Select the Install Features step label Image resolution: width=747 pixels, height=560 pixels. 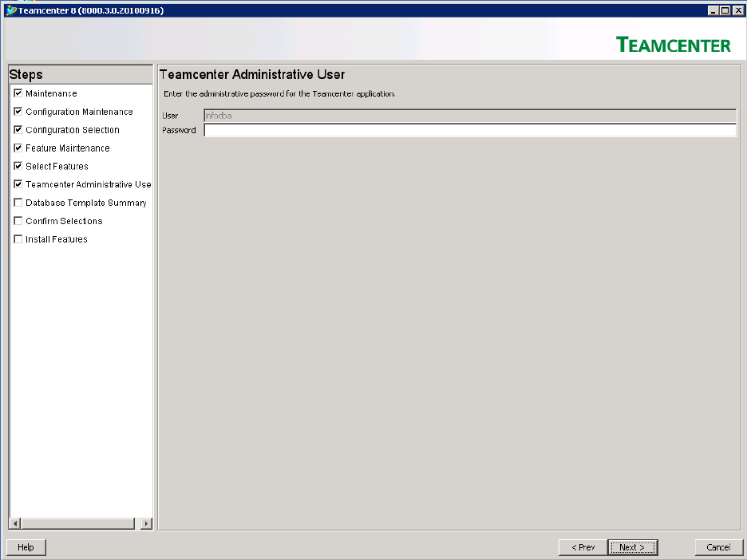[x=56, y=239]
